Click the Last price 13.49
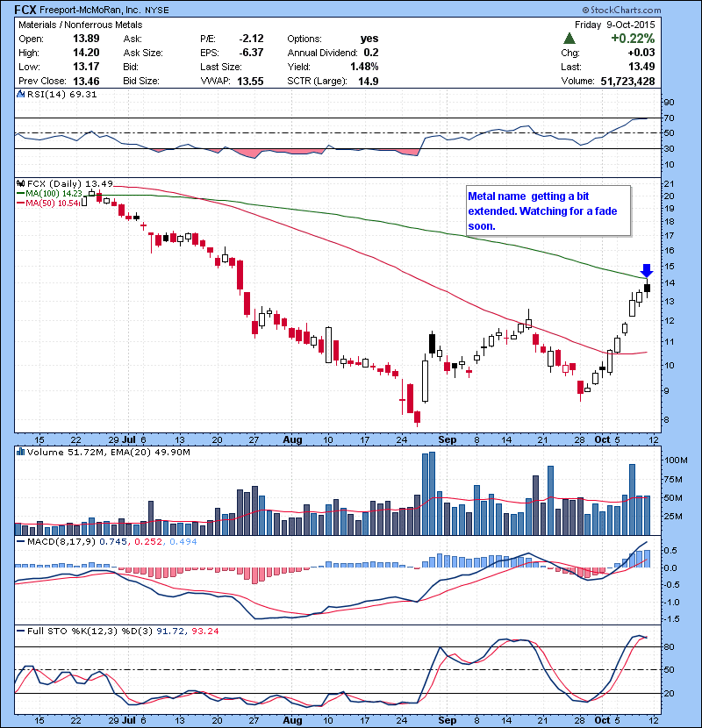This screenshot has width=702, height=728. (641, 67)
